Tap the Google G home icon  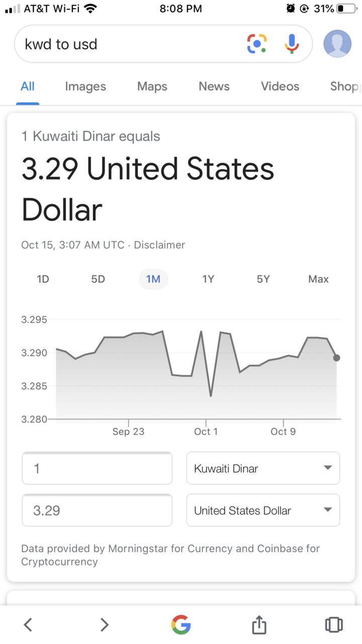(181, 625)
